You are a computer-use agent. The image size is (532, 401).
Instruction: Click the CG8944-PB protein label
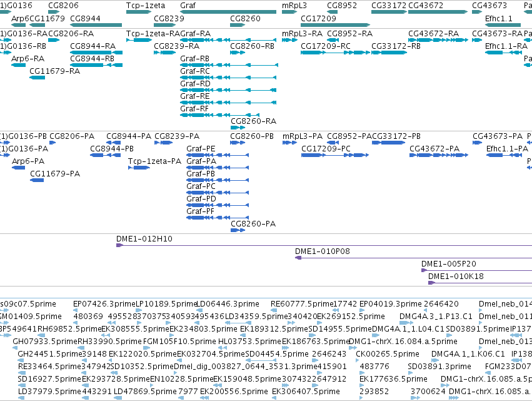[x=112, y=149]
